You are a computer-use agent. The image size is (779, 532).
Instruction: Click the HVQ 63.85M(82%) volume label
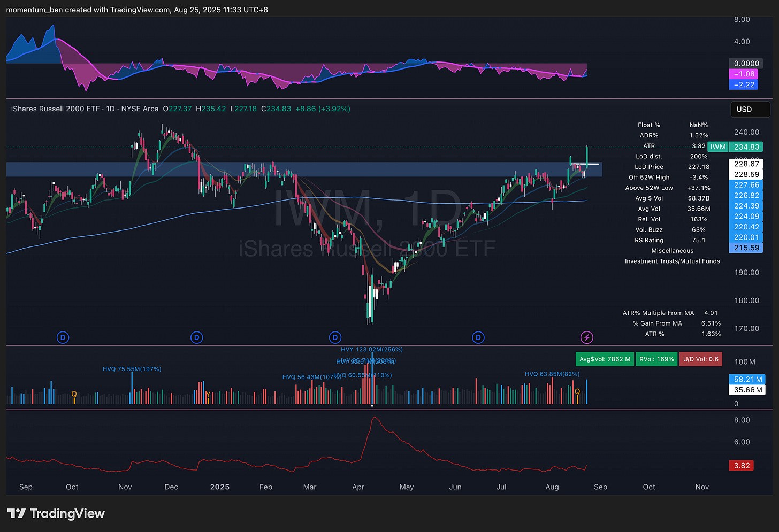[552, 374]
